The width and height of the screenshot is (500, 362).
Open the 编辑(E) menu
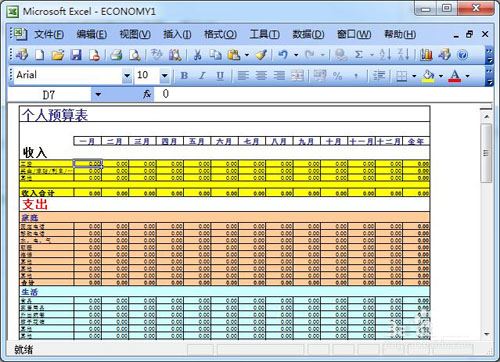pyautogui.click(x=92, y=34)
